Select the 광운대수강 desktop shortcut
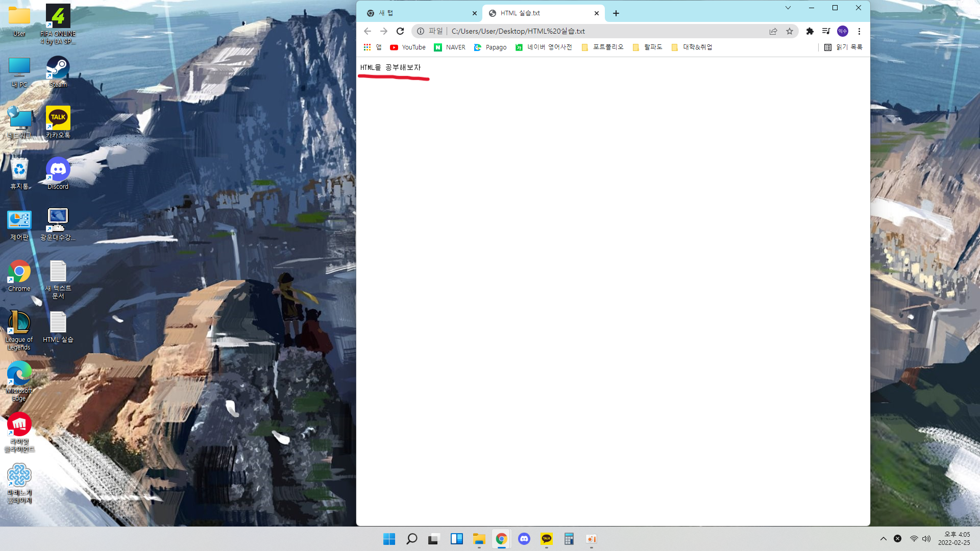980x551 pixels. (58, 225)
